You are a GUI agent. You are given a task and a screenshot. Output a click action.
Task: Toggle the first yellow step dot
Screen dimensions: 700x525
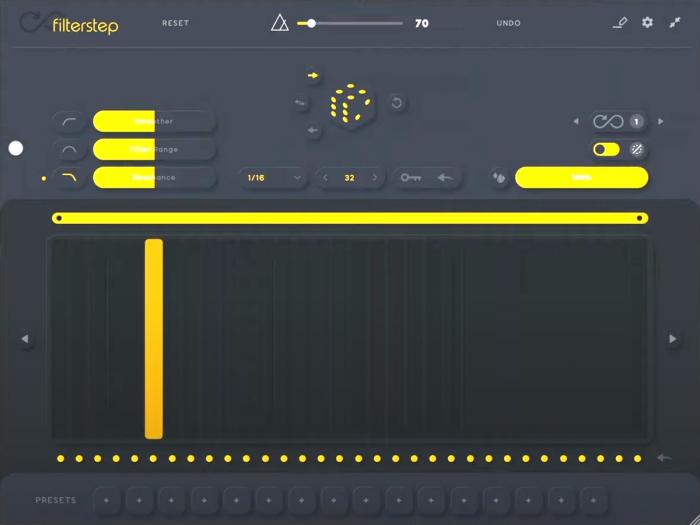(61, 458)
